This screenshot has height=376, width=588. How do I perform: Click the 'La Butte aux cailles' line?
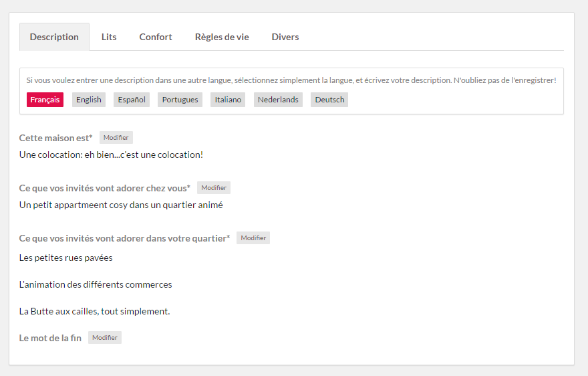click(x=94, y=311)
